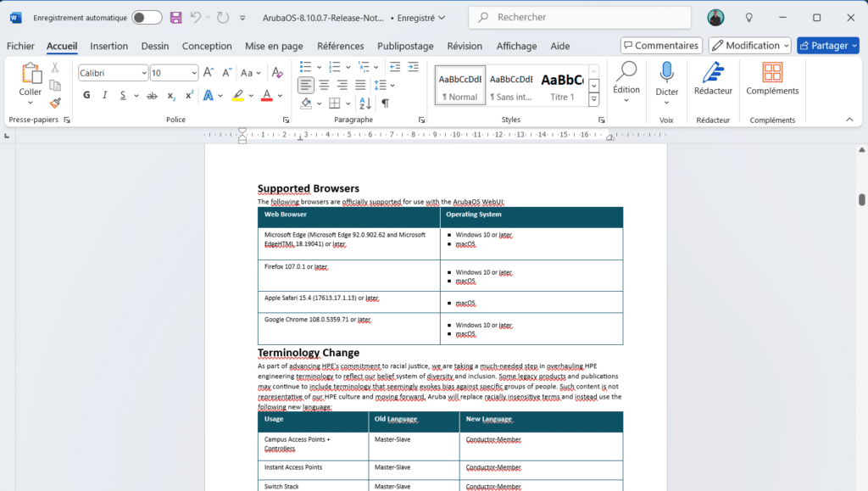
Task: Click the lightbulb icon in title bar
Action: [749, 18]
